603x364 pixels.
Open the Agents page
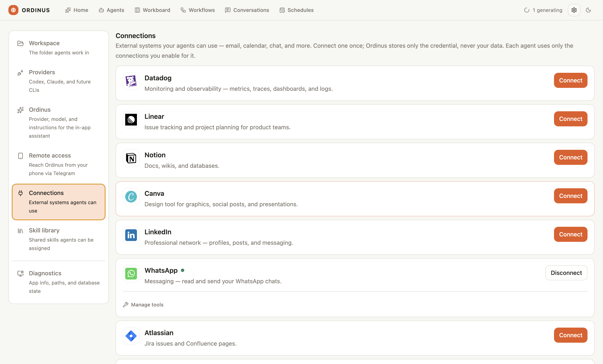(x=111, y=10)
